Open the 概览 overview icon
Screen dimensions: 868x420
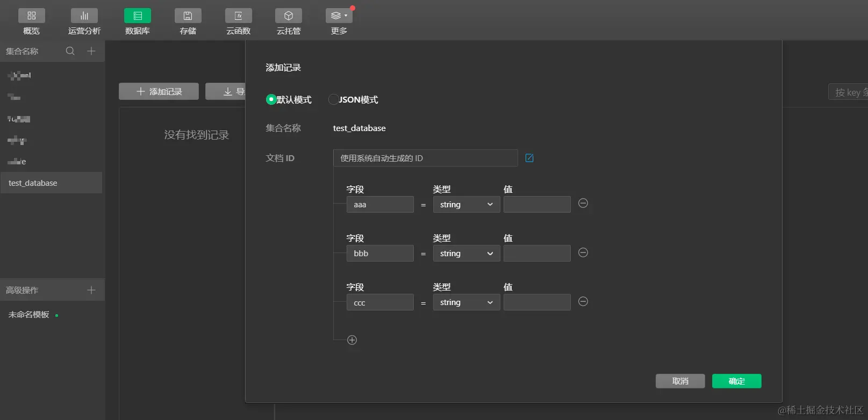[x=31, y=16]
